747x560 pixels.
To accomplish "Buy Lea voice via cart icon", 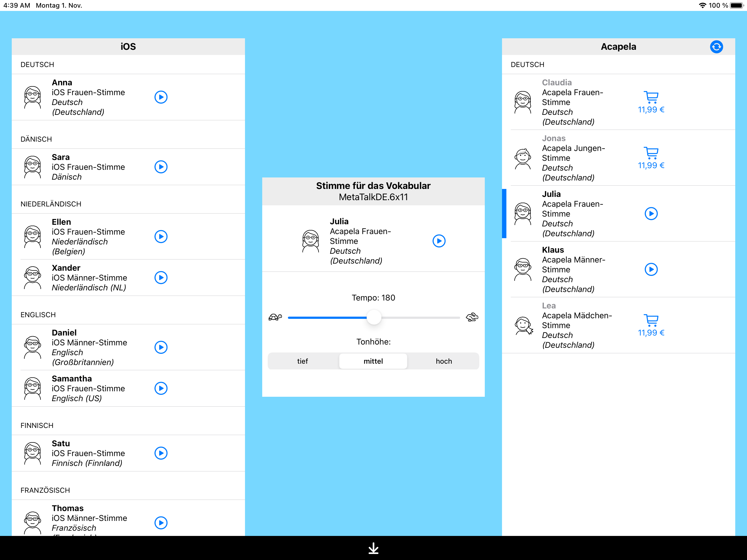I will [x=651, y=320].
